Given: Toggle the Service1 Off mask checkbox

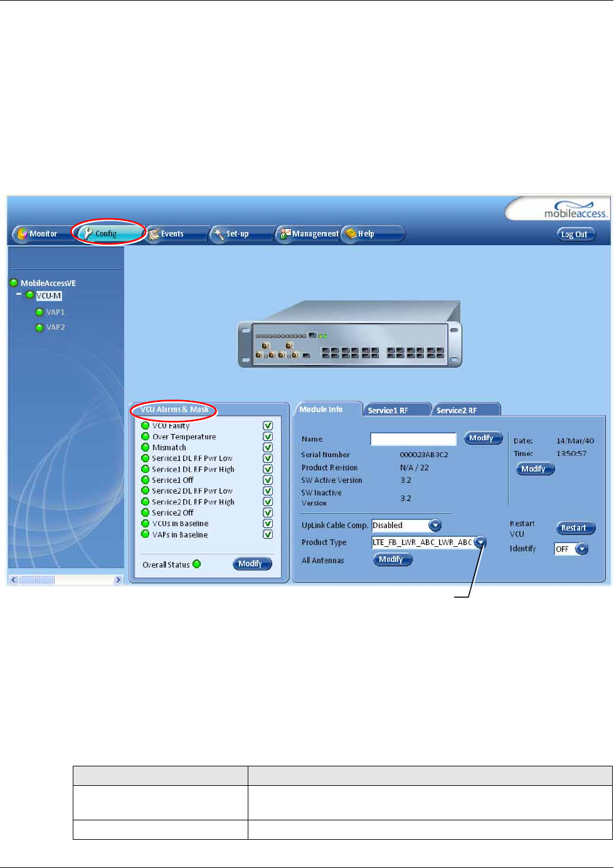Looking at the screenshot, I should 268,480.
